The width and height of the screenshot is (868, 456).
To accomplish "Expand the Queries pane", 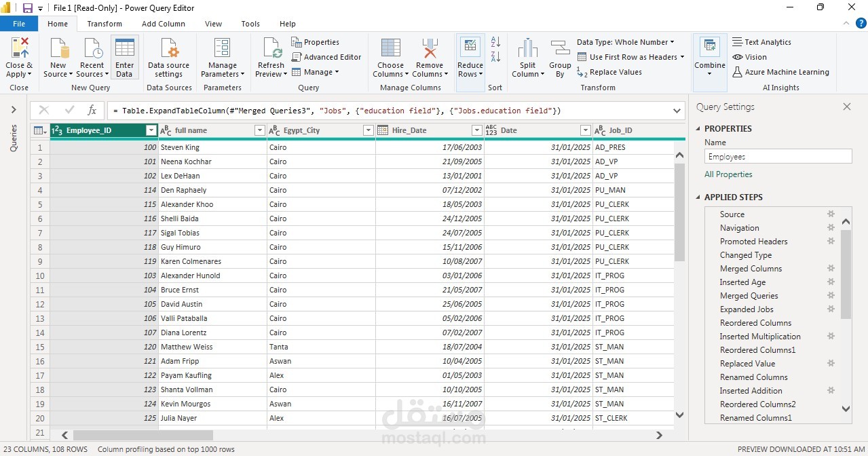I will pyautogui.click(x=14, y=110).
